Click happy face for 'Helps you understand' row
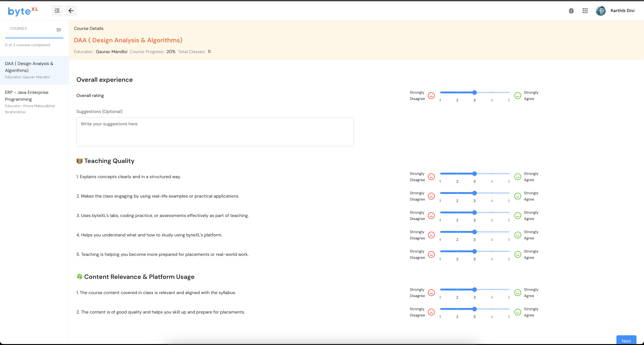 tap(517, 235)
